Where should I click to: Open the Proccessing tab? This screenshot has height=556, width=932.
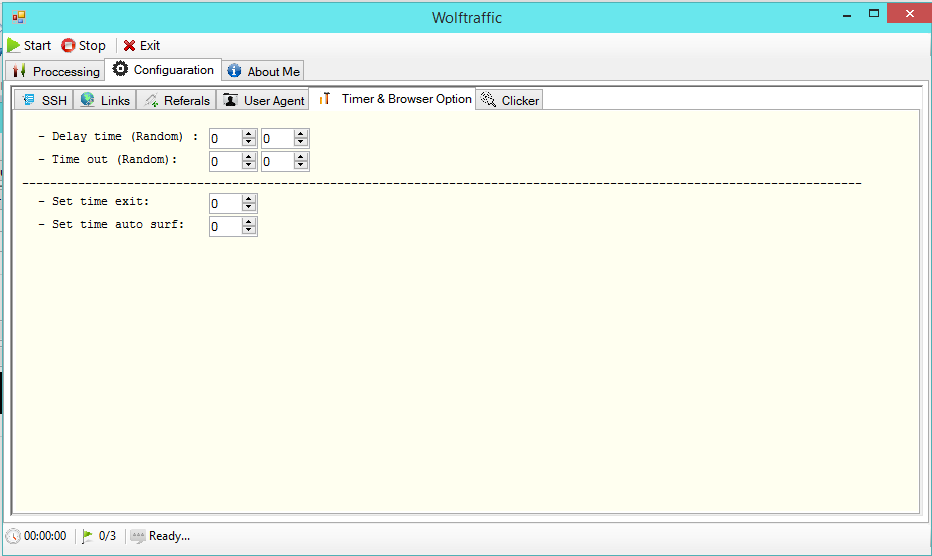[x=55, y=71]
